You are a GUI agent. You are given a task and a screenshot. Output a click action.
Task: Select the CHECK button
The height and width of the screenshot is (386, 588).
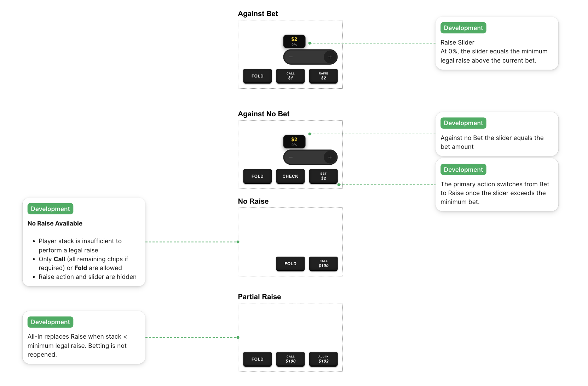tap(290, 176)
